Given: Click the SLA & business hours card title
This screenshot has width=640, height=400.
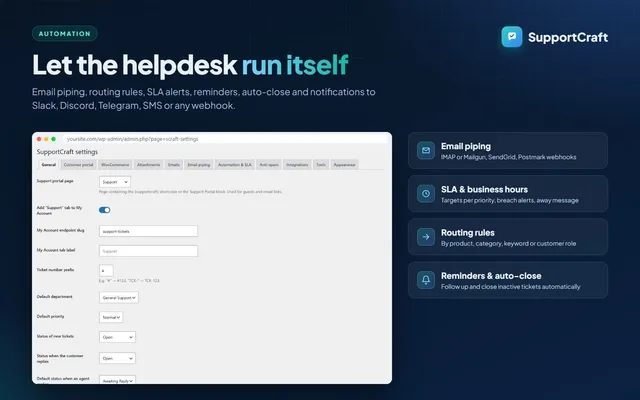Looking at the screenshot, I should click(484, 189).
